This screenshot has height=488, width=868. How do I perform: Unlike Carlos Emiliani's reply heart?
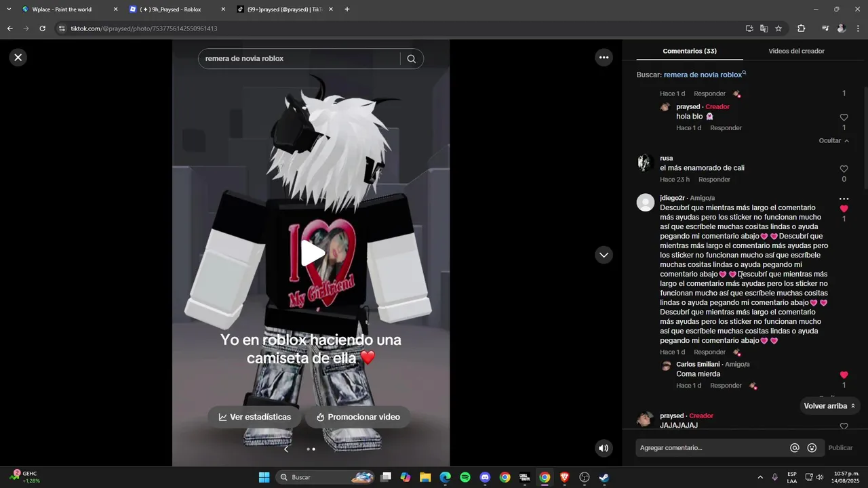[x=844, y=375]
